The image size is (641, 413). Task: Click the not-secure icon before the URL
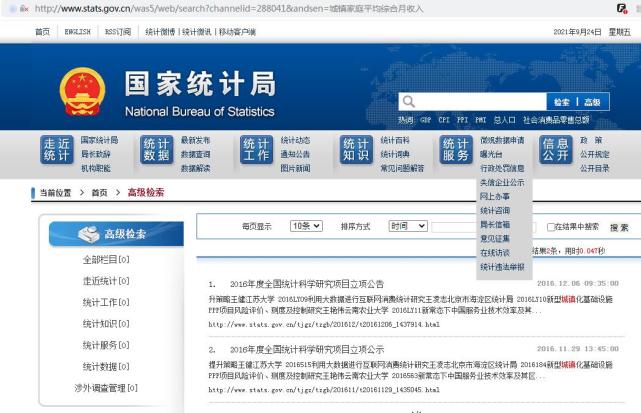tap(24, 8)
